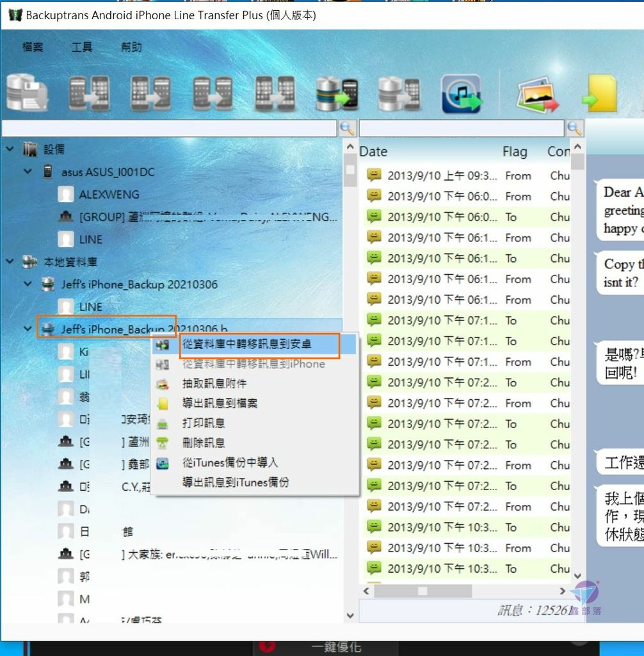Click the ASUS phone device icon
Screen dimensions: 644x656
pos(47,172)
